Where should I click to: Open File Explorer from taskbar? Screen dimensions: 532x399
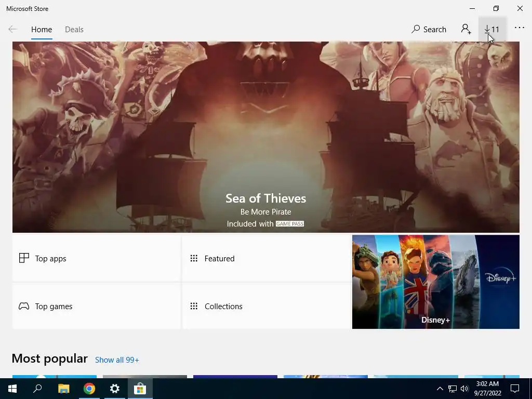63,389
